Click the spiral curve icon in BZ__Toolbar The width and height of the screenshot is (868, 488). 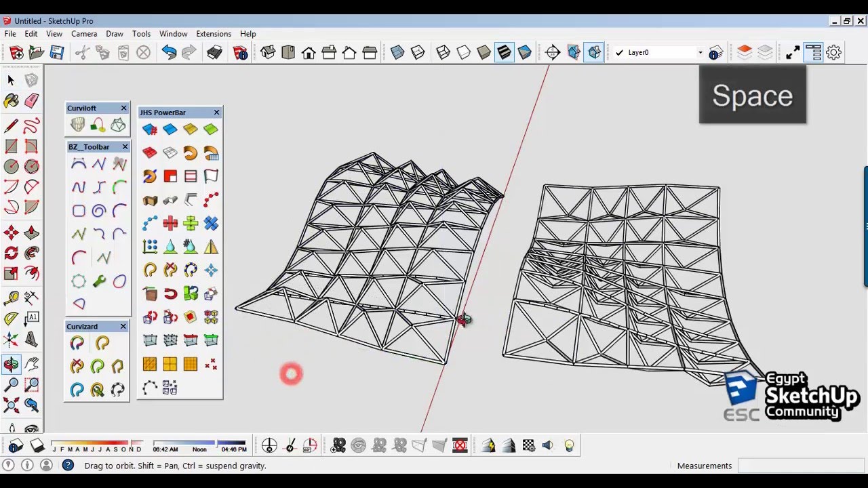pos(99,211)
